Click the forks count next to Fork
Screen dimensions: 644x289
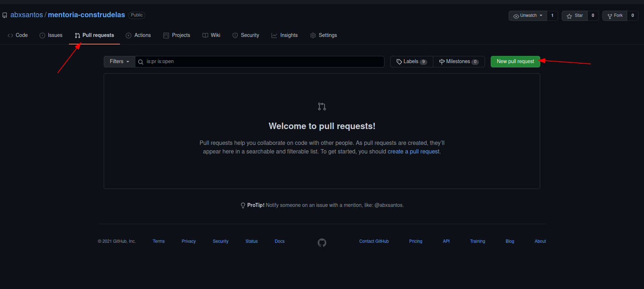633,15
